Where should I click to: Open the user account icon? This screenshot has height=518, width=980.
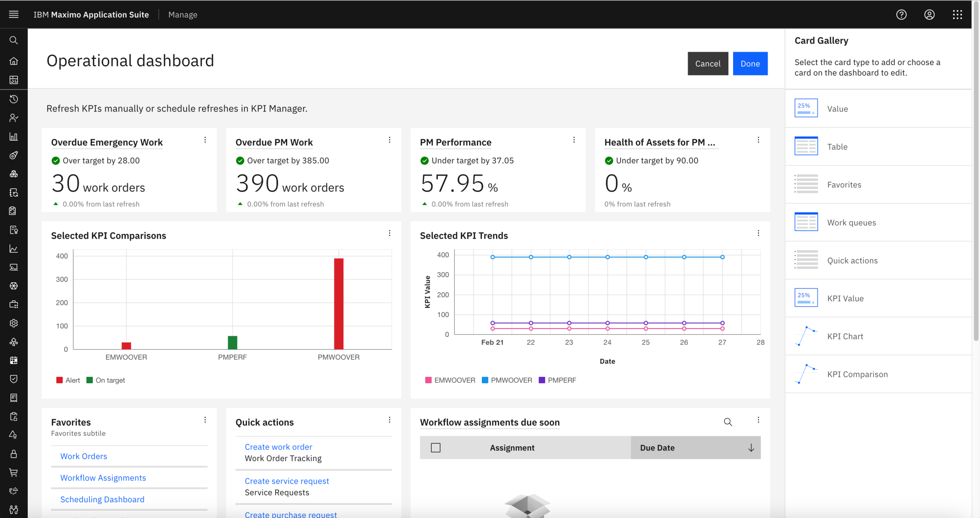tap(929, 14)
